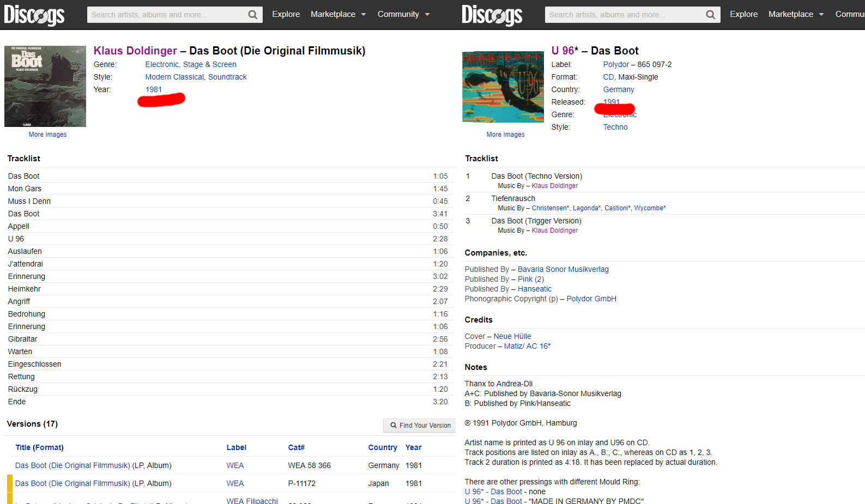Open the Pink (2) publisher link
The width and height of the screenshot is (865, 504).
531,279
